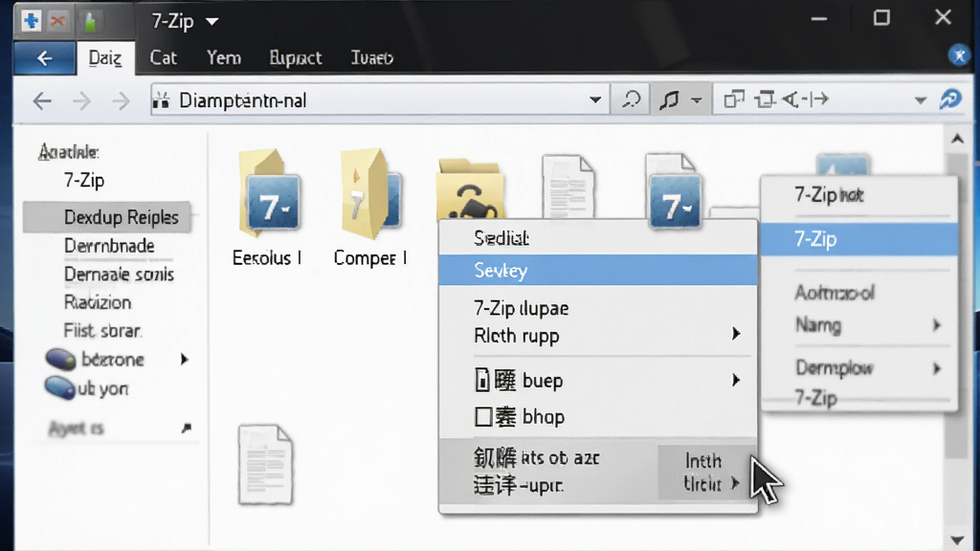This screenshot has width=980, height=551.
Task: Open the Iuaeb menu tab
Action: tap(372, 57)
